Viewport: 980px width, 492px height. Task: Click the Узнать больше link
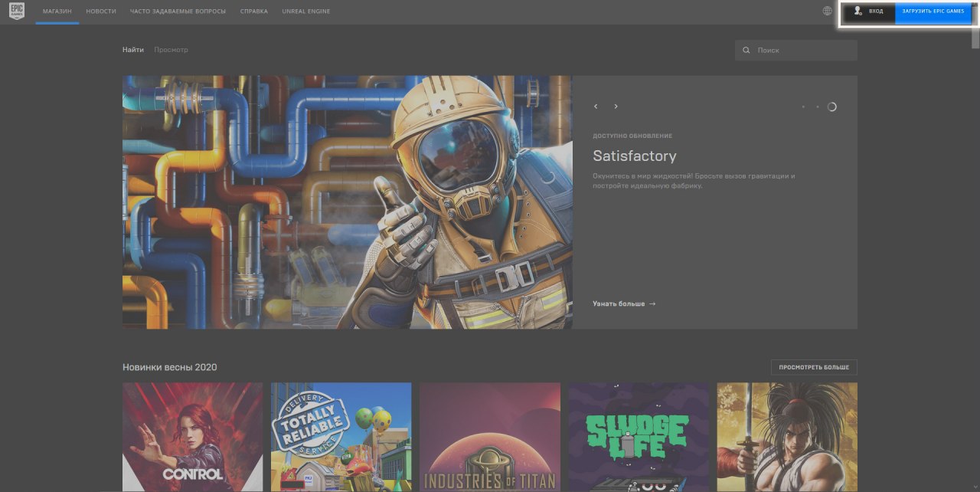click(x=624, y=303)
